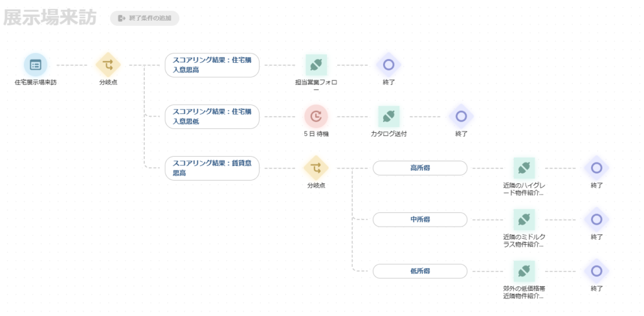Select the 近隣のハイグレード物件紹介 action icon
Image resolution: width=644 pixels, height=316 pixels.
524,167
